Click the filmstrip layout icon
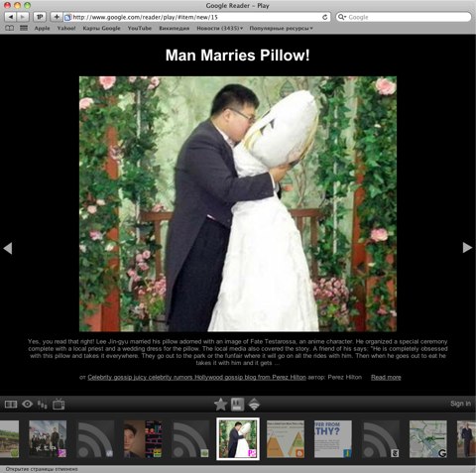The height and width of the screenshot is (473, 476). pos(11,404)
